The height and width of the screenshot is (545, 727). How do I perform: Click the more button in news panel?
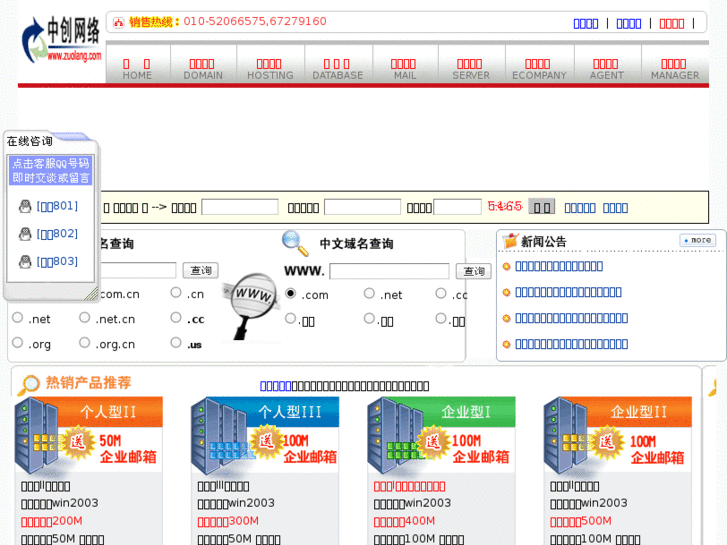point(697,240)
